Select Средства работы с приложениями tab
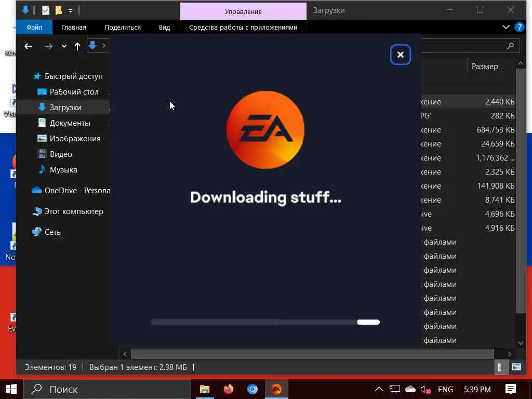The width and height of the screenshot is (532, 399). tap(243, 27)
